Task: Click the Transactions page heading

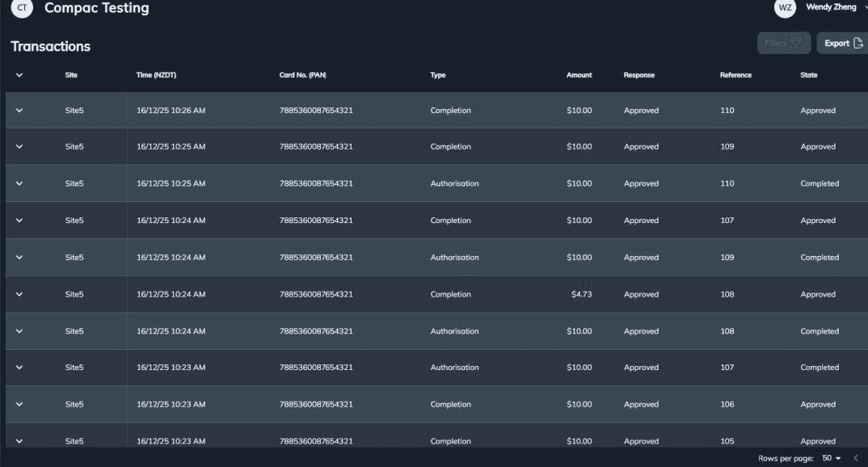Action: coord(50,47)
